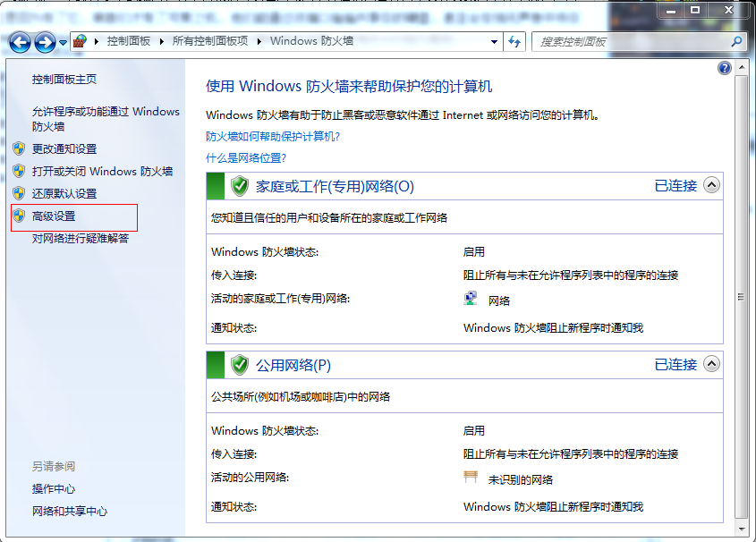Click 防火墙如何帮助保护计算机? help link

pyautogui.click(x=273, y=136)
